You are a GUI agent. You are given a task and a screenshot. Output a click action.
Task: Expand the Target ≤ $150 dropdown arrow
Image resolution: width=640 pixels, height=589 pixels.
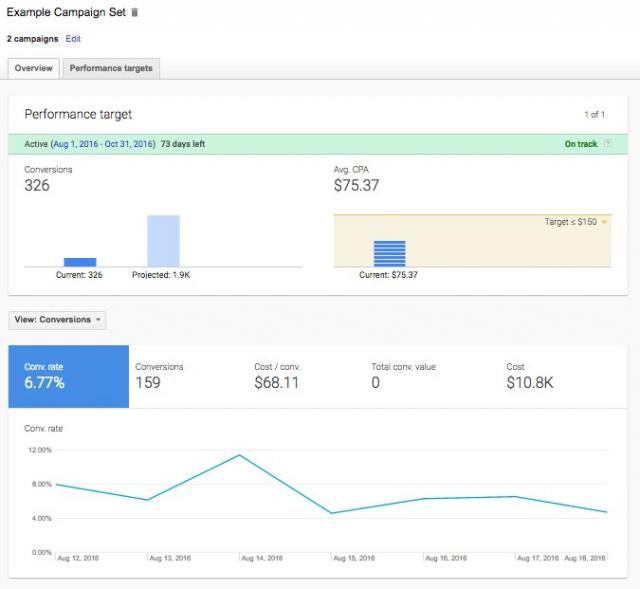tap(604, 222)
